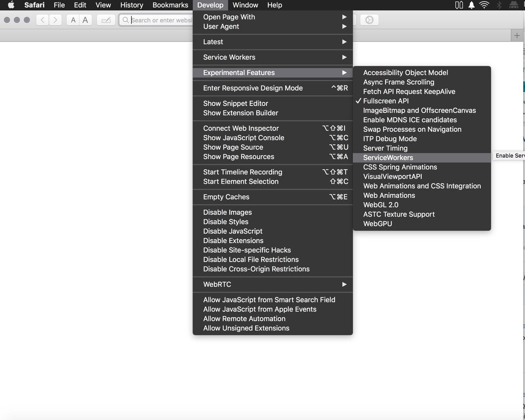The image size is (525, 420).
Task: Open the Help menu
Action: point(275,5)
